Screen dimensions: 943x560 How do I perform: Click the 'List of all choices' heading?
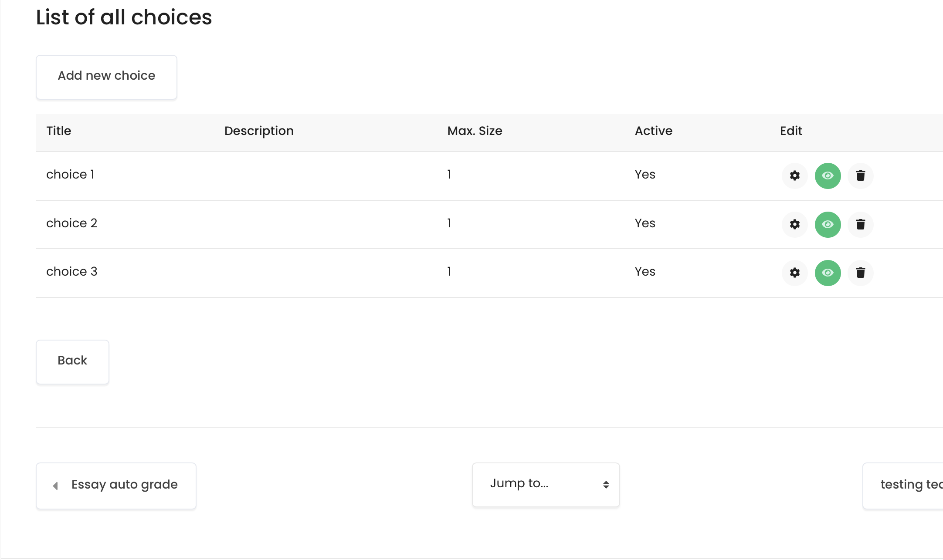tap(124, 17)
